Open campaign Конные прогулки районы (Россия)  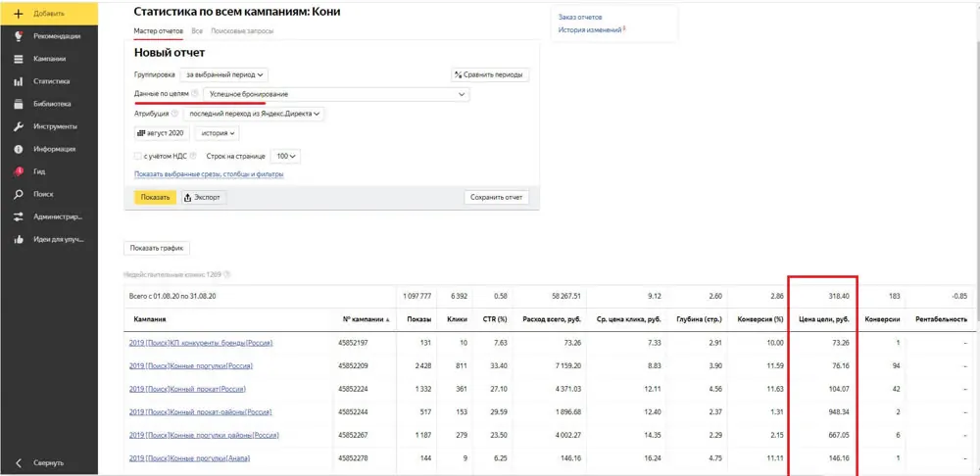pos(204,435)
